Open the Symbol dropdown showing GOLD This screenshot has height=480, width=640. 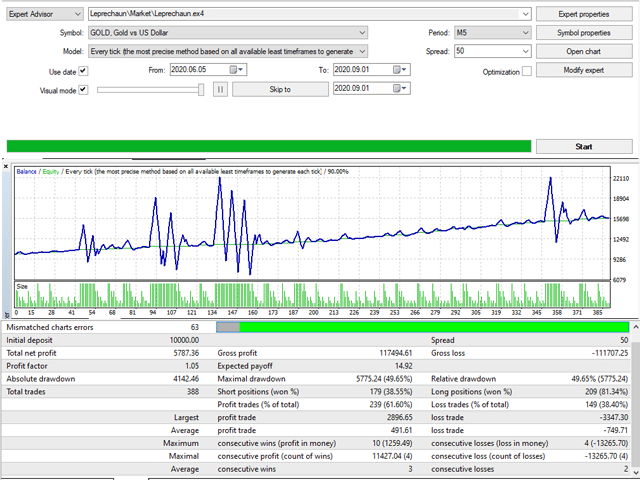pos(361,33)
